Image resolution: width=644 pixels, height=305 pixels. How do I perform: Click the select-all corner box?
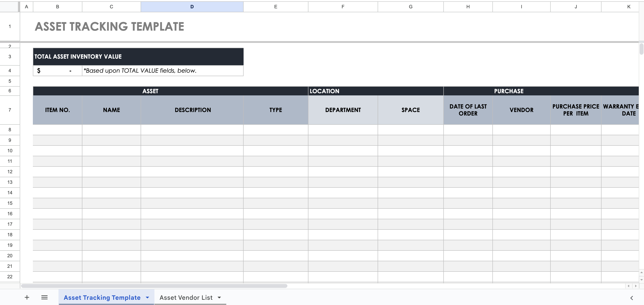pyautogui.click(x=9, y=7)
